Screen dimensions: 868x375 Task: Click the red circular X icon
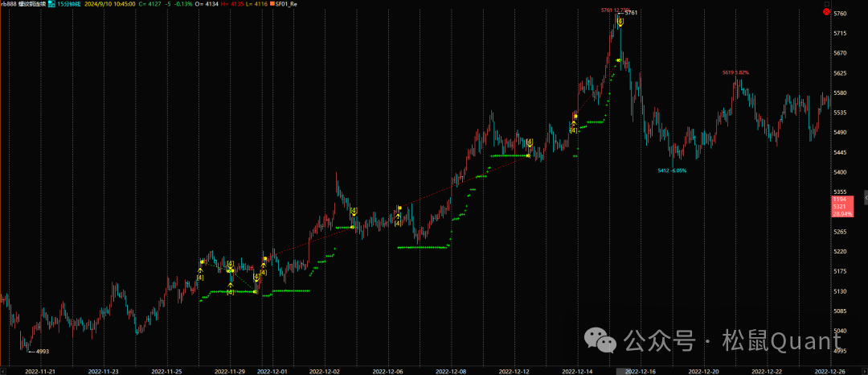point(826,12)
